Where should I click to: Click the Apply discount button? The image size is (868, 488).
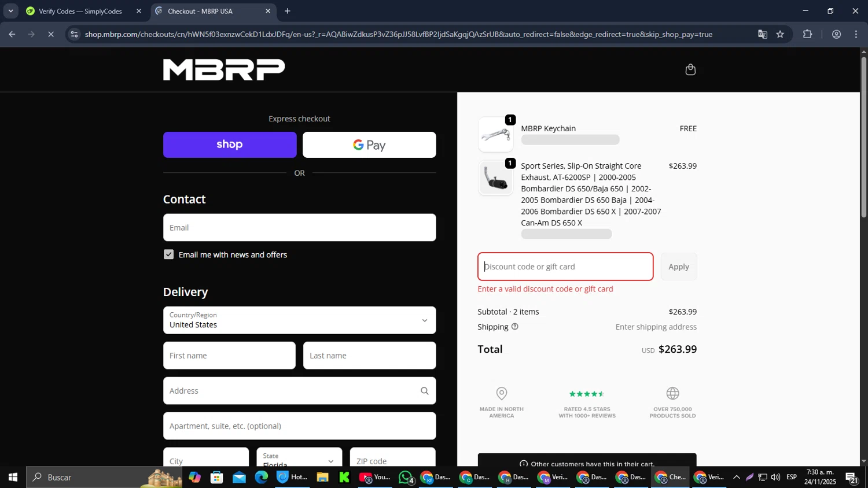click(679, 267)
